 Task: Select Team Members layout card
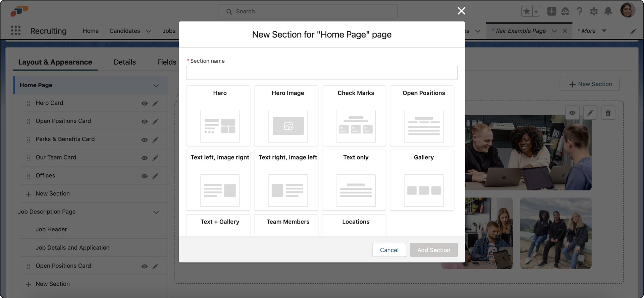pyautogui.click(x=286, y=226)
